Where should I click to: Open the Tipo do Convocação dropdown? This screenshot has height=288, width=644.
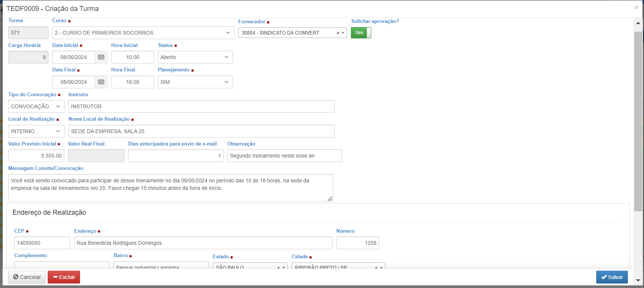[36, 106]
